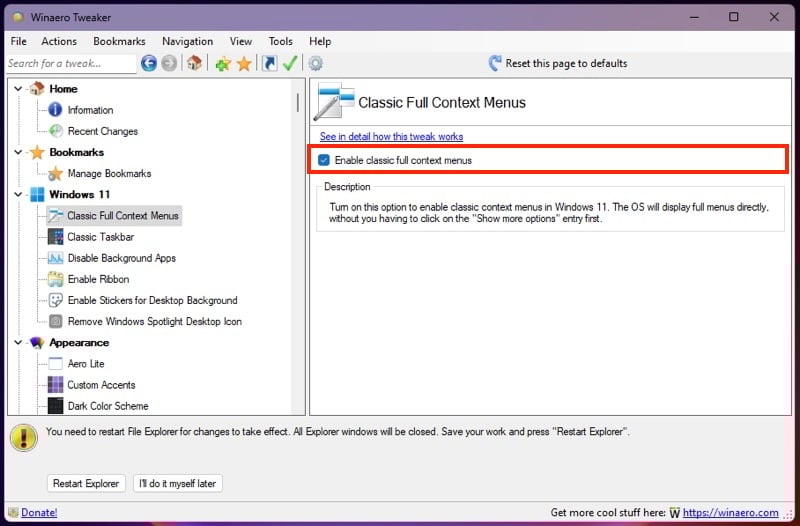
Task: Maximize the Winaero Tweaker window
Action: tap(733, 17)
